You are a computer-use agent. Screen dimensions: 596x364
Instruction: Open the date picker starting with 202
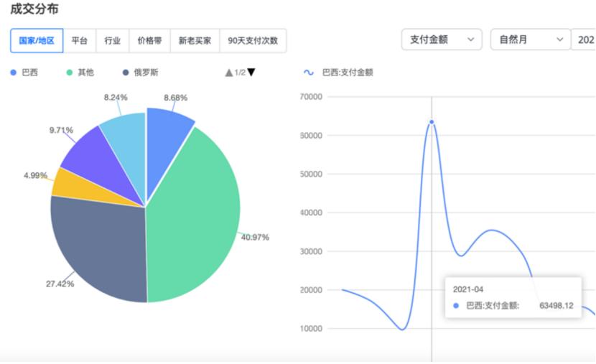point(584,40)
